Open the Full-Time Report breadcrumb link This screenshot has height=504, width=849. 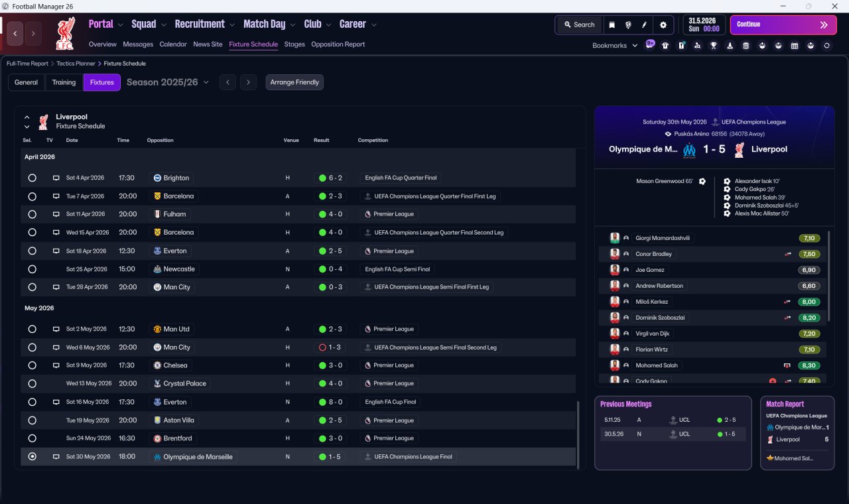pos(27,64)
